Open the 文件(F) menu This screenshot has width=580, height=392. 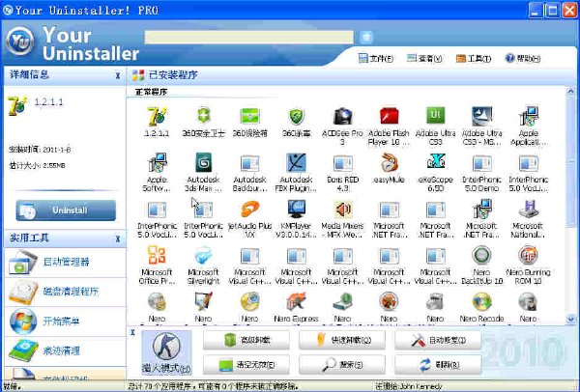376,58
